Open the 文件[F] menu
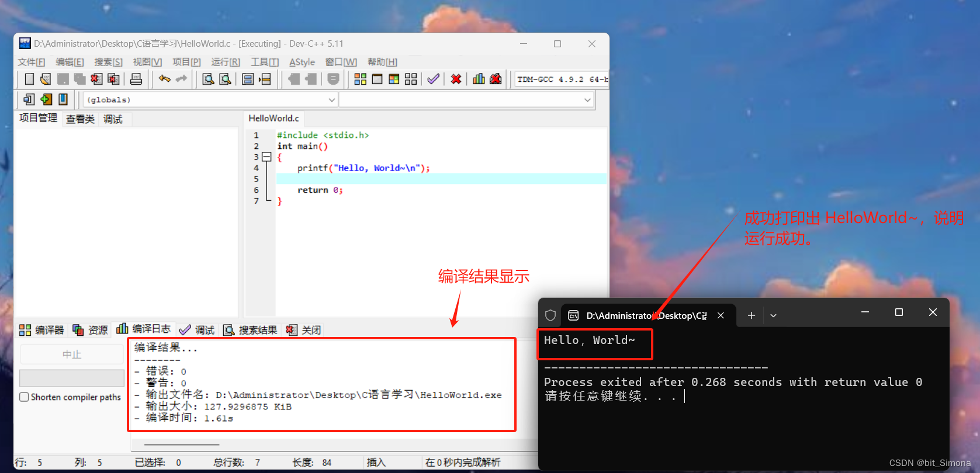The image size is (980, 473). [31, 62]
